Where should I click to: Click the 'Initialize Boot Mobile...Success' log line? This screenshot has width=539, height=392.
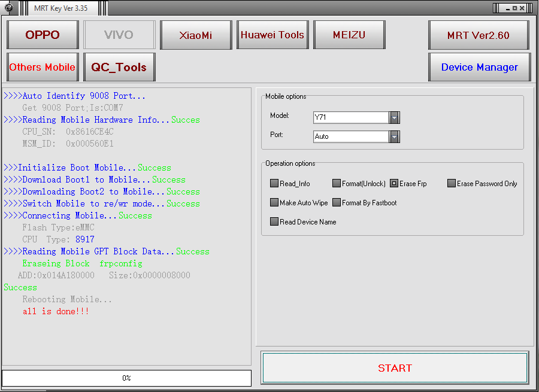[x=87, y=168]
